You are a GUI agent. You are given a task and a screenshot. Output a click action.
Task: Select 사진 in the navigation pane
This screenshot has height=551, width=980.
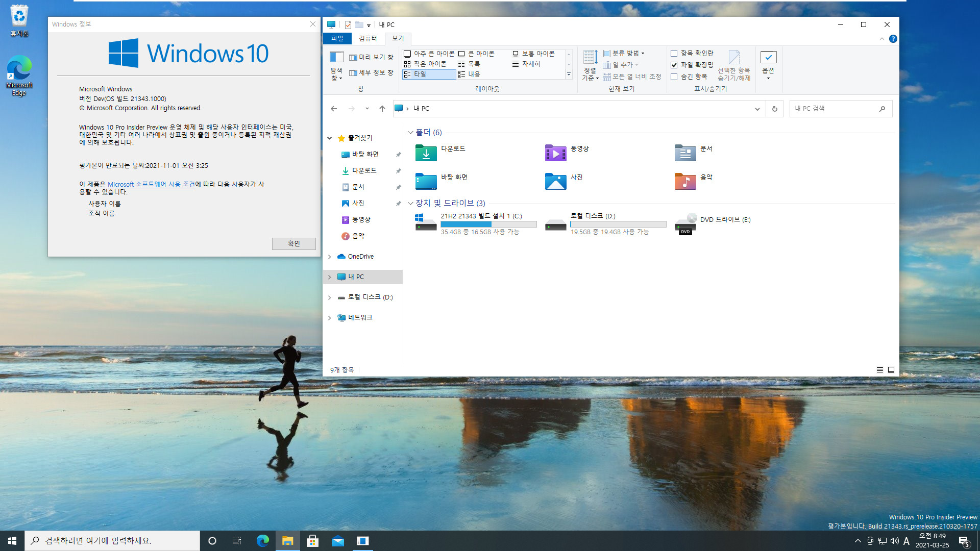tap(358, 203)
